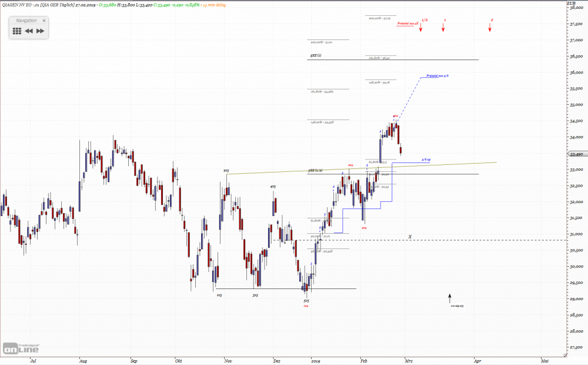
Task: Click the 4x5 label above the December peak
Action: 273,186
